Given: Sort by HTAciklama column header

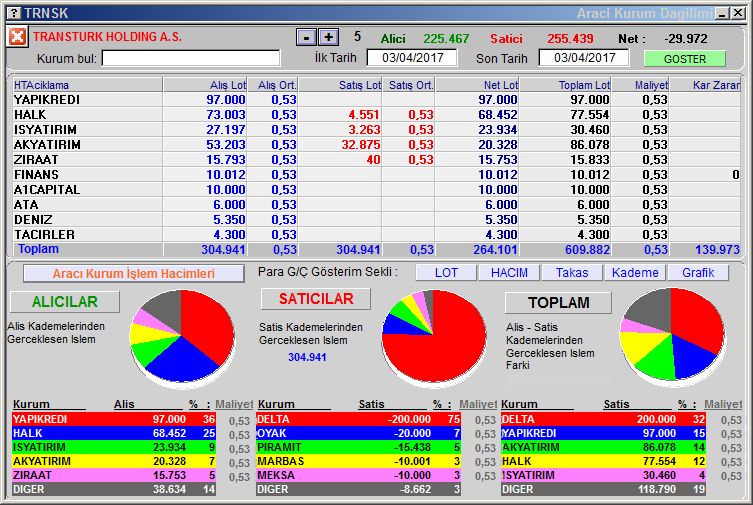Looking at the screenshot, I should pyautogui.click(x=87, y=85).
